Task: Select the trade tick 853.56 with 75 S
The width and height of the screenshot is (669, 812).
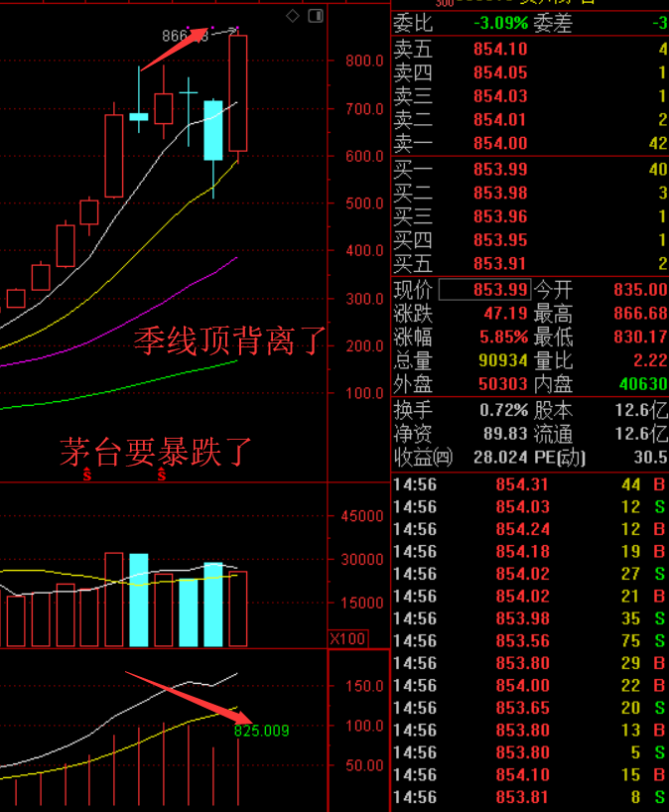Action: (x=530, y=641)
